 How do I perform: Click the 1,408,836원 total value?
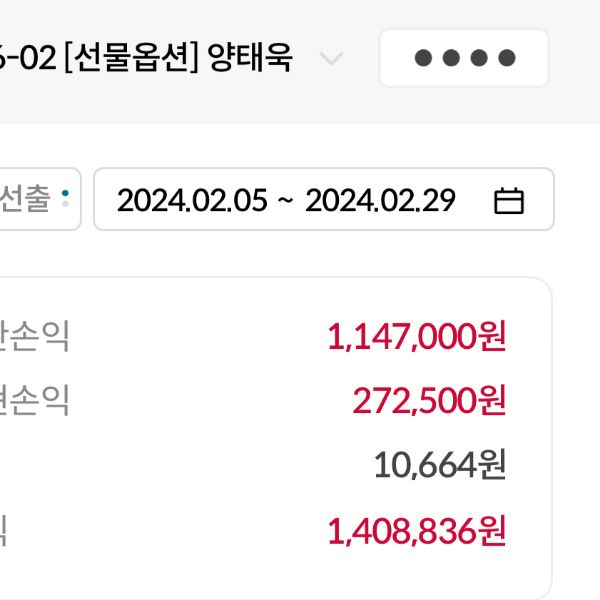[x=416, y=531]
